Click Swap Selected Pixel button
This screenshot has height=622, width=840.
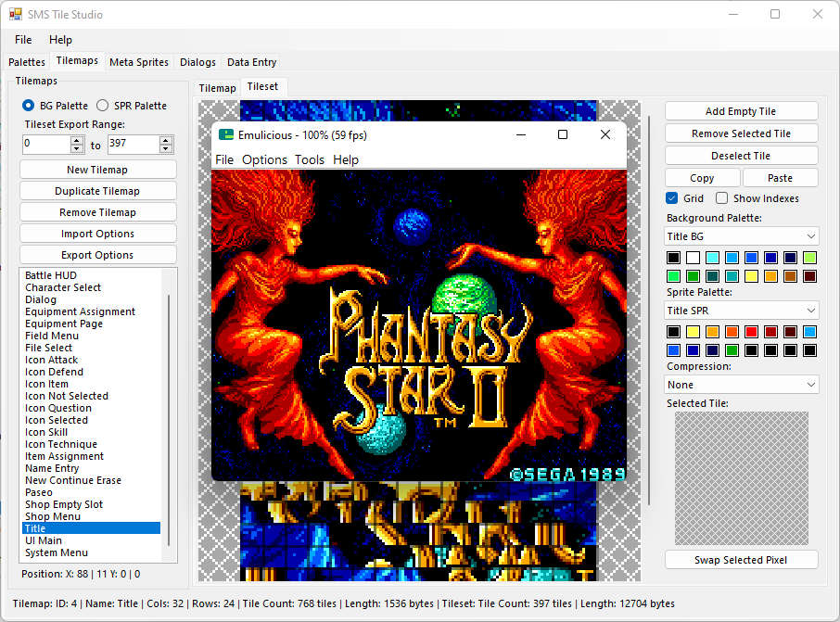742,560
